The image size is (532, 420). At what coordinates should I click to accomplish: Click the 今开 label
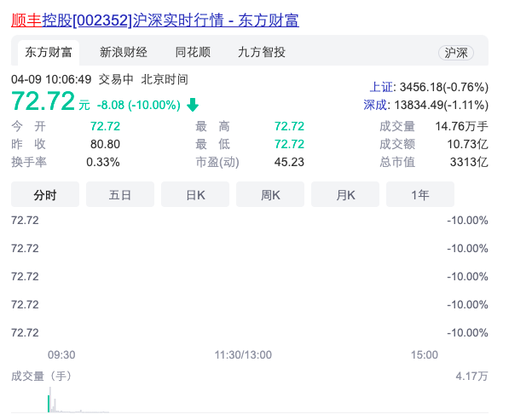[x=28, y=126]
